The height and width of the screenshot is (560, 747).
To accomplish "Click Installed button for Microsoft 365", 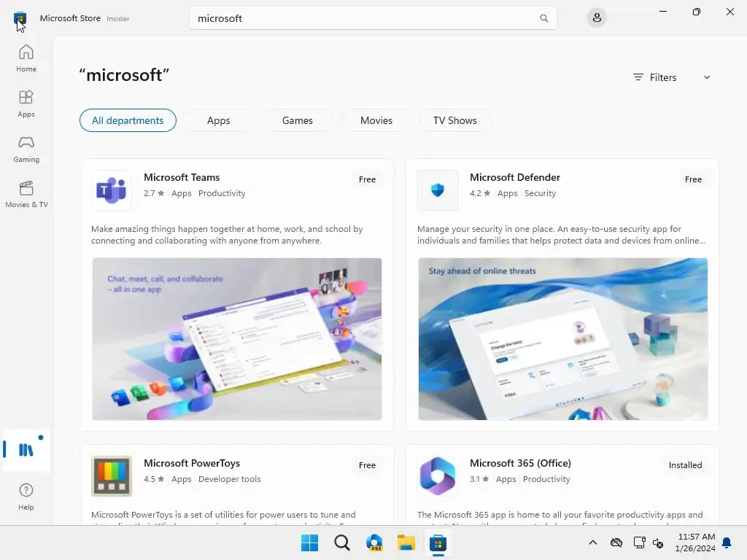I will (x=685, y=465).
